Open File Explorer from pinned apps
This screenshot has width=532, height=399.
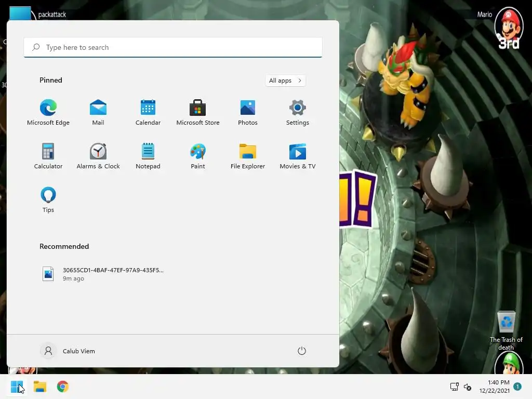pos(248,156)
